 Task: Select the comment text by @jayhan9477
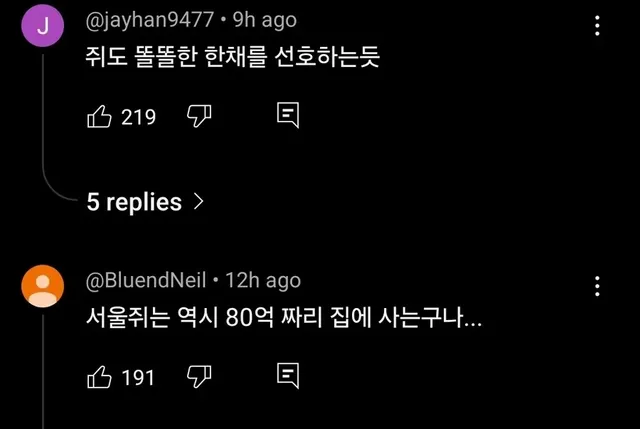point(232,59)
